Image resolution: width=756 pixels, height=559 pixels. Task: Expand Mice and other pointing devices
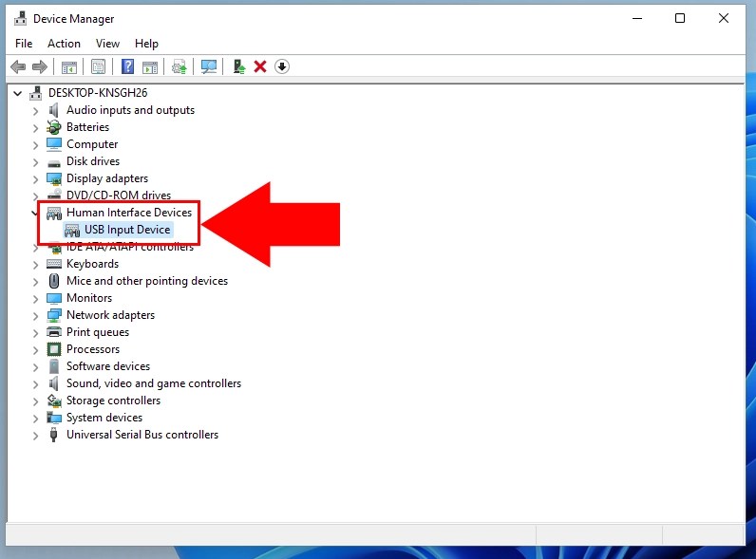pos(35,282)
